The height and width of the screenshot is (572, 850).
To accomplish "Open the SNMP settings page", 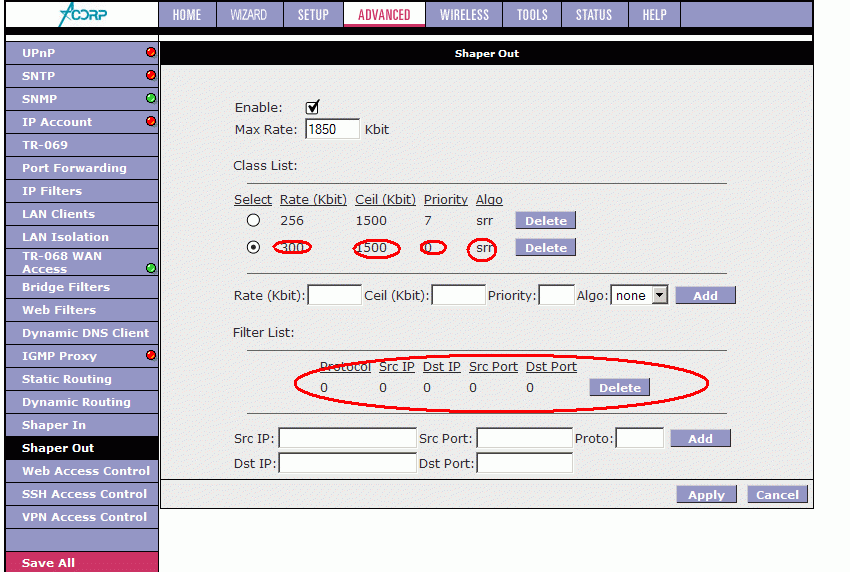I will [x=82, y=99].
